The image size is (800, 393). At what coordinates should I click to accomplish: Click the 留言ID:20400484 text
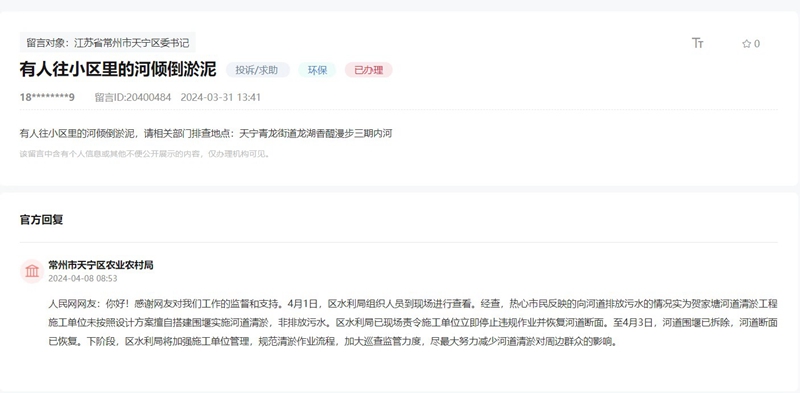coord(133,97)
